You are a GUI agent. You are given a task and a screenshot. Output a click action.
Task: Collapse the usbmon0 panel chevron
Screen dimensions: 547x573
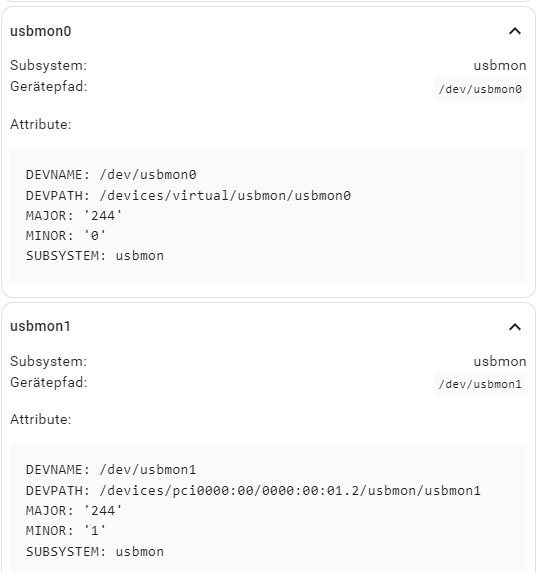pyautogui.click(x=515, y=31)
